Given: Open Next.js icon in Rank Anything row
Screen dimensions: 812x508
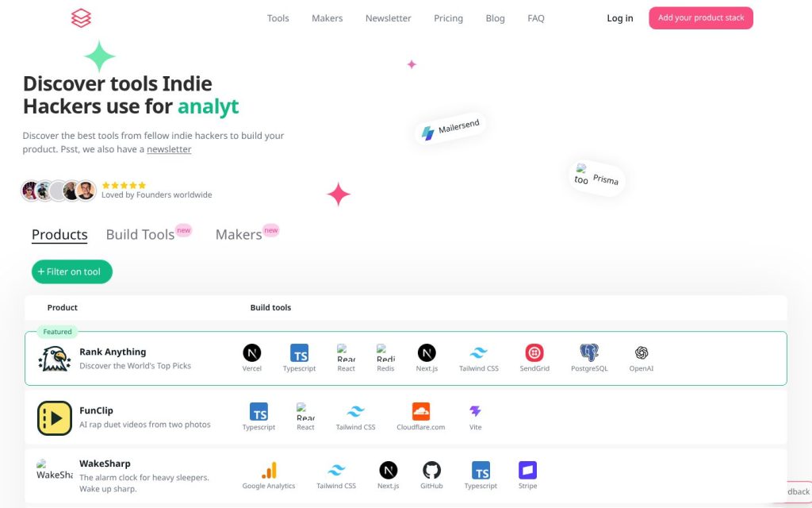Looking at the screenshot, I should click(427, 353).
